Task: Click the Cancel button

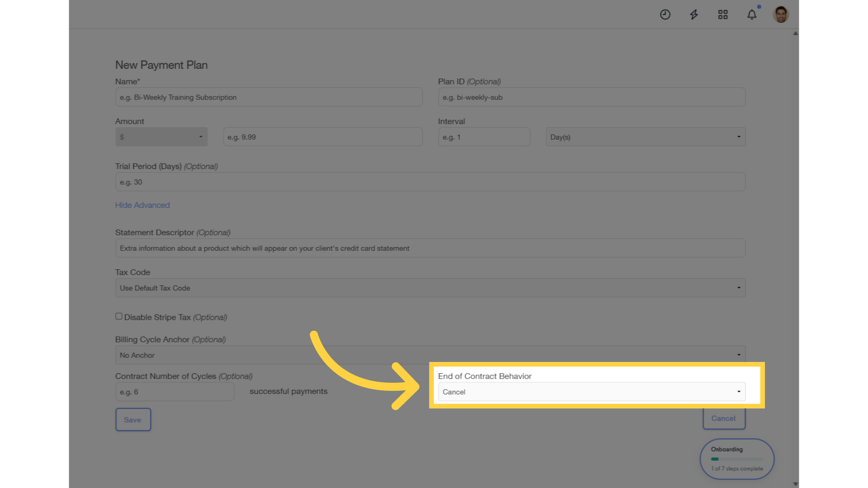Action: point(724,418)
